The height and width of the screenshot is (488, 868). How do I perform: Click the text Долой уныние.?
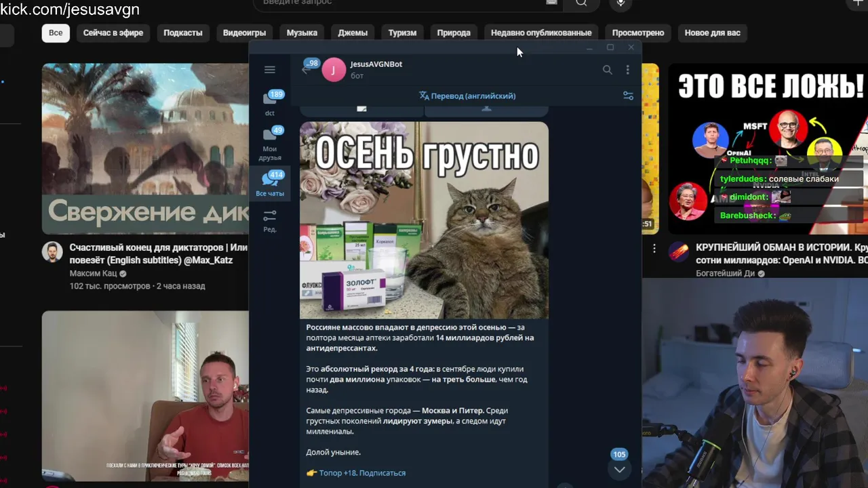click(x=334, y=452)
